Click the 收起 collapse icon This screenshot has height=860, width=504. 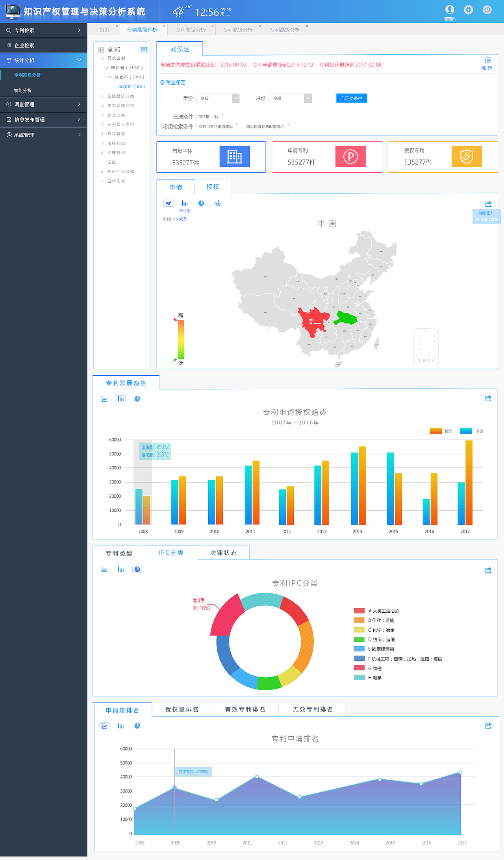(x=488, y=61)
